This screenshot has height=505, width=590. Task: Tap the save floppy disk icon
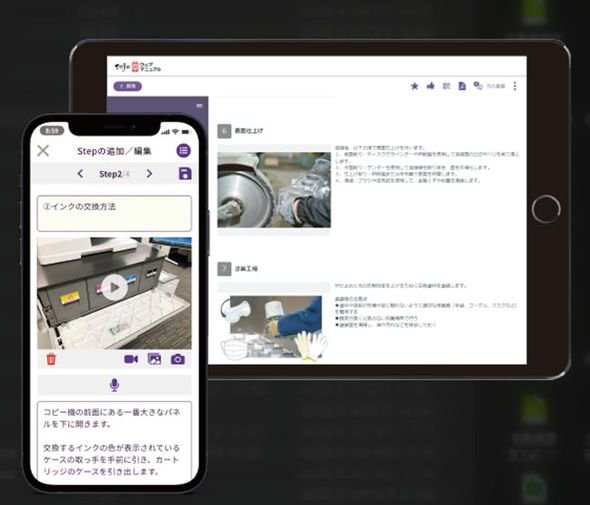(185, 173)
